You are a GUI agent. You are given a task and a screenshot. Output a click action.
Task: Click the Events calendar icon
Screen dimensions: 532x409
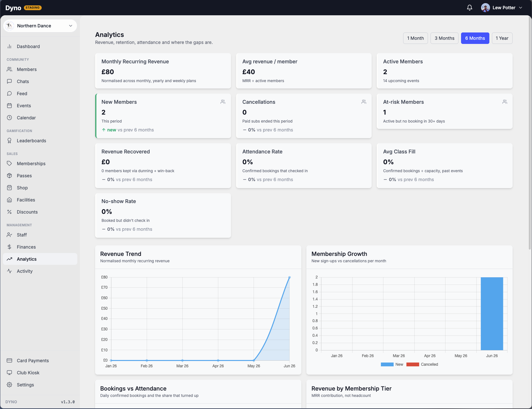click(10, 106)
